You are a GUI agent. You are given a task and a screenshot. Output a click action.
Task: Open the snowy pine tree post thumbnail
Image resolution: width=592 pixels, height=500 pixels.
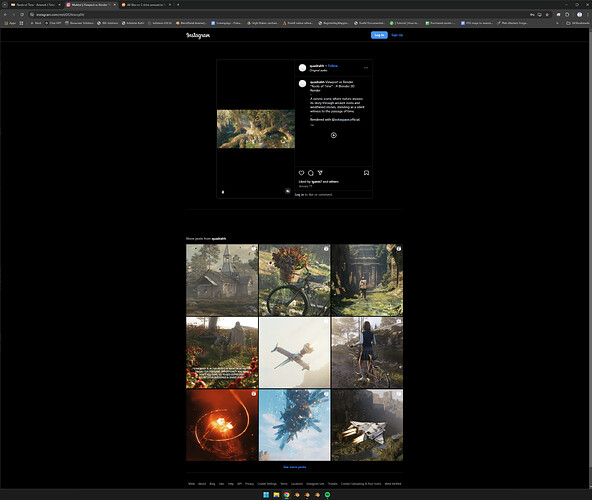pyautogui.click(x=294, y=425)
